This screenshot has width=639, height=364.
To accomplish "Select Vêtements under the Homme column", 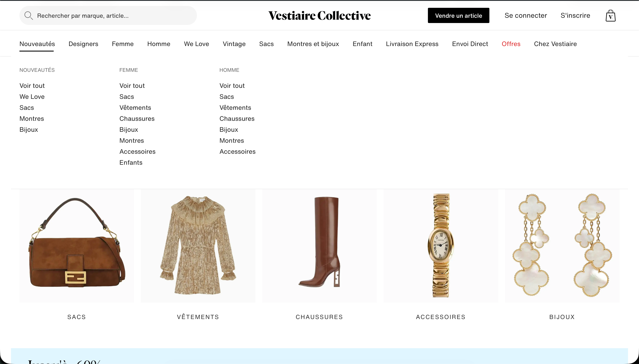I will pos(235,107).
